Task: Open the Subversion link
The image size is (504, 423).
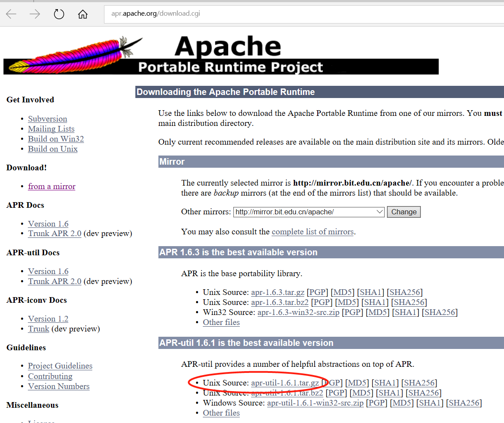Action: coord(47,118)
